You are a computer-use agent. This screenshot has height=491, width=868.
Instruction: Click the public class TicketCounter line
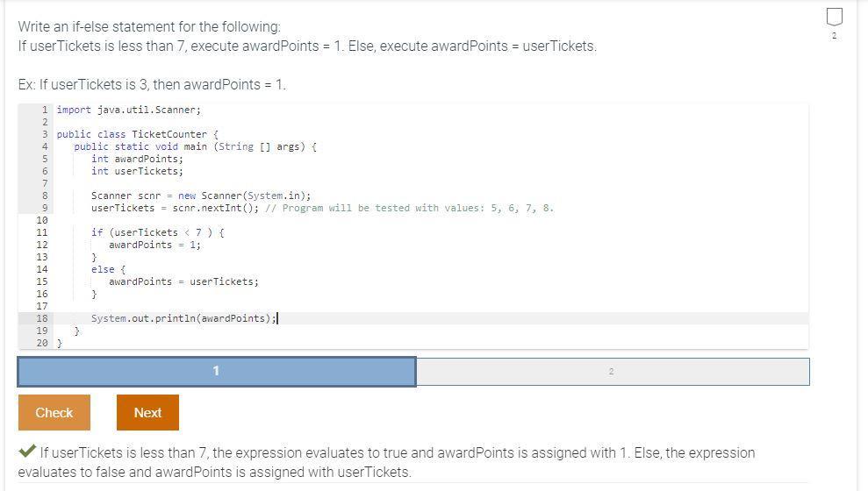coord(138,134)
